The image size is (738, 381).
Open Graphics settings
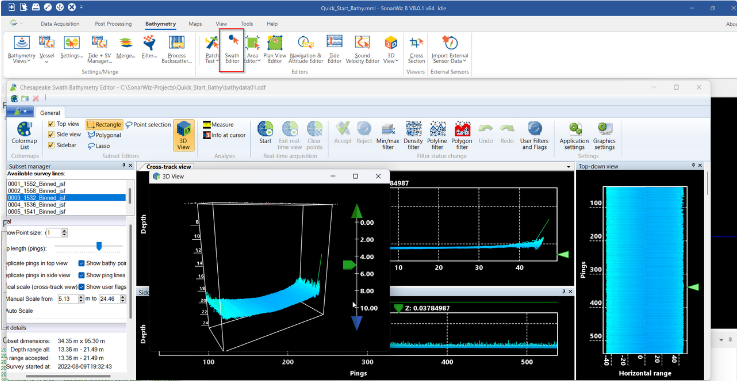604,136
